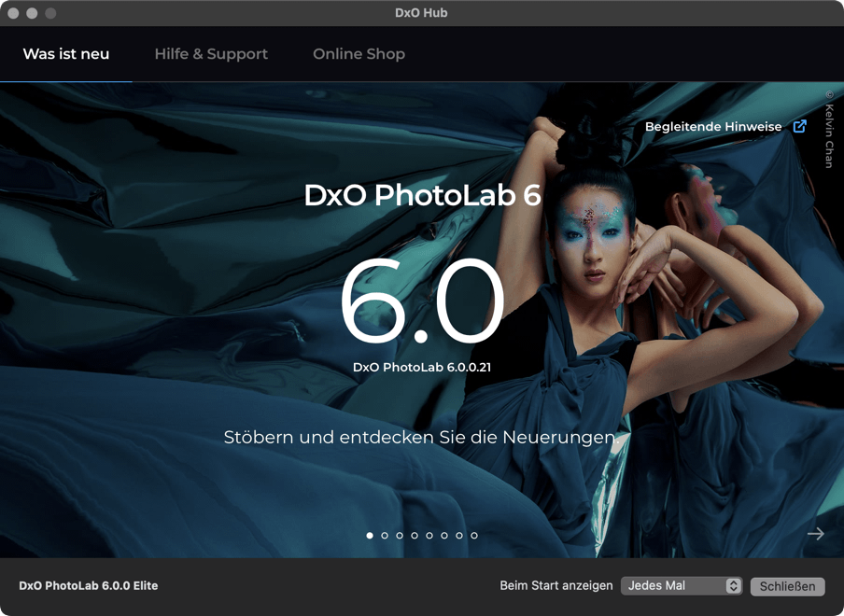Select the third carousel page dot

(x=400, y=536)
